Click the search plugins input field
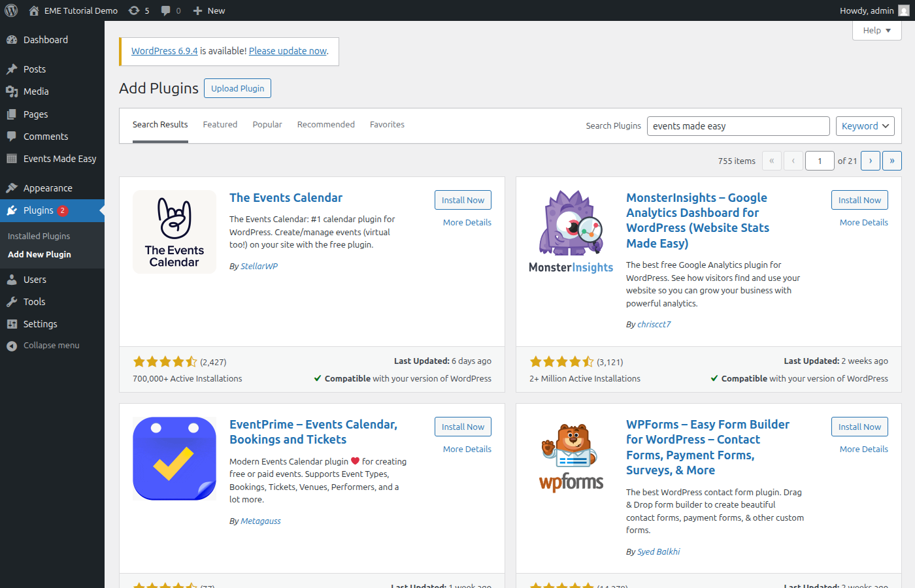This screenshot has height=588, width=915. tap(738, 125)
